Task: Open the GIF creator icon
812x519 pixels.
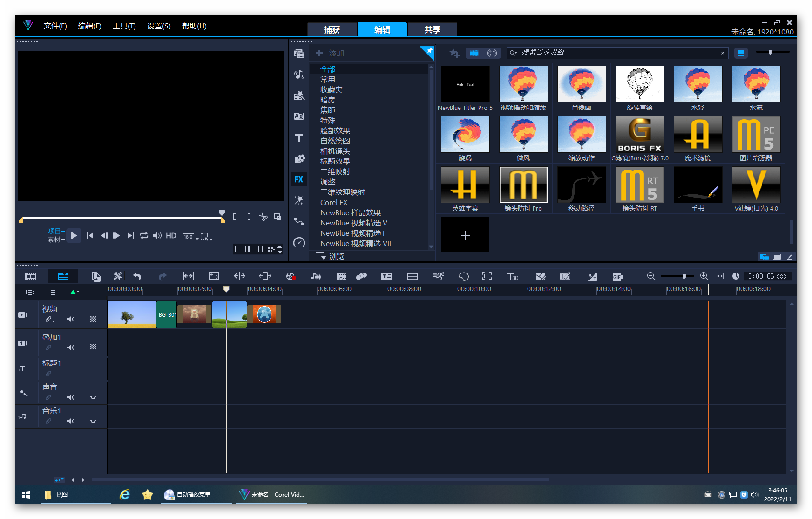Action: (x=617, y=277)
